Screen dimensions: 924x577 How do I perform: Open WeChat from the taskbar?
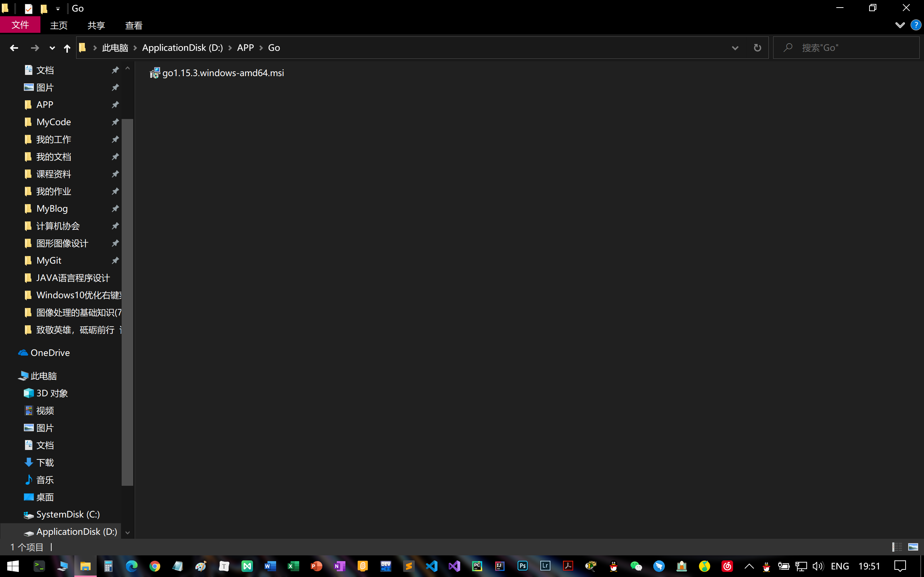[x=636, y=566]
